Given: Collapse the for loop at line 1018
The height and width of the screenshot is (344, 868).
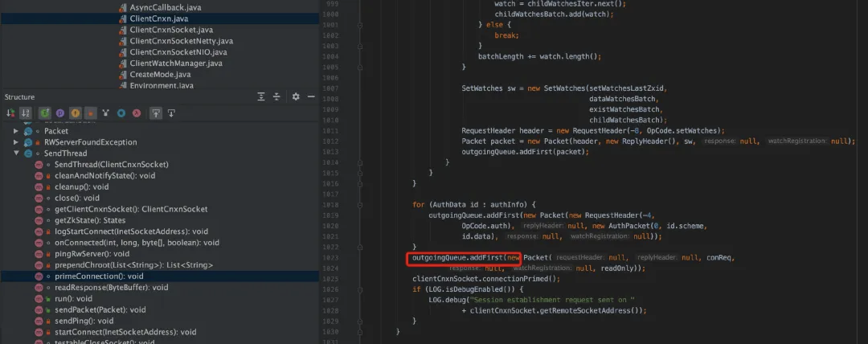Looking at the screenshot, I should pyautogui.click(x=360, y=204).
